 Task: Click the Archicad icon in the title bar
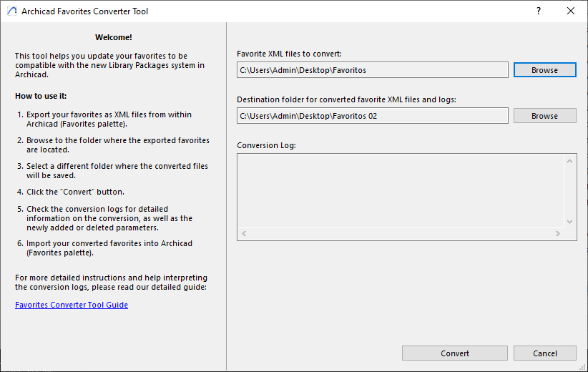click(11, 11)
